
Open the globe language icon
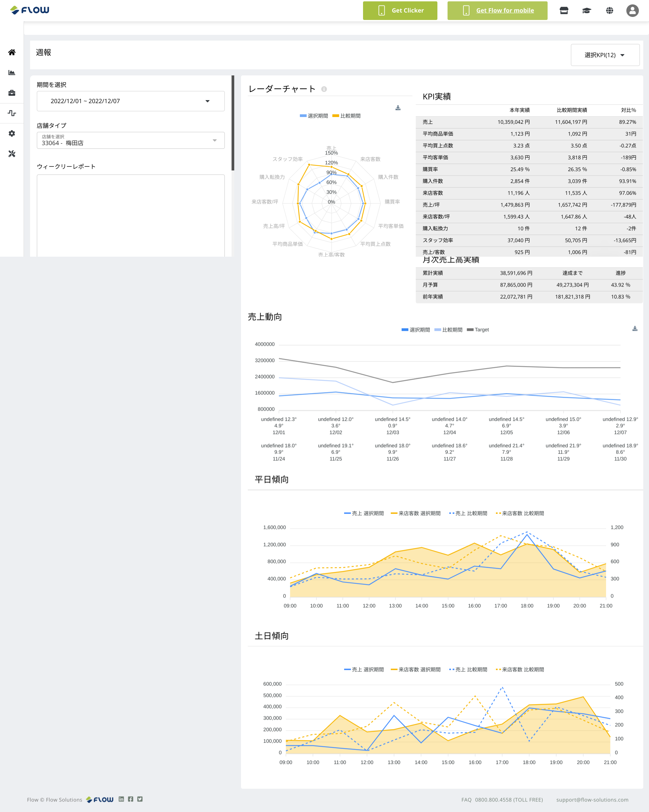click(x=609, y=10)
